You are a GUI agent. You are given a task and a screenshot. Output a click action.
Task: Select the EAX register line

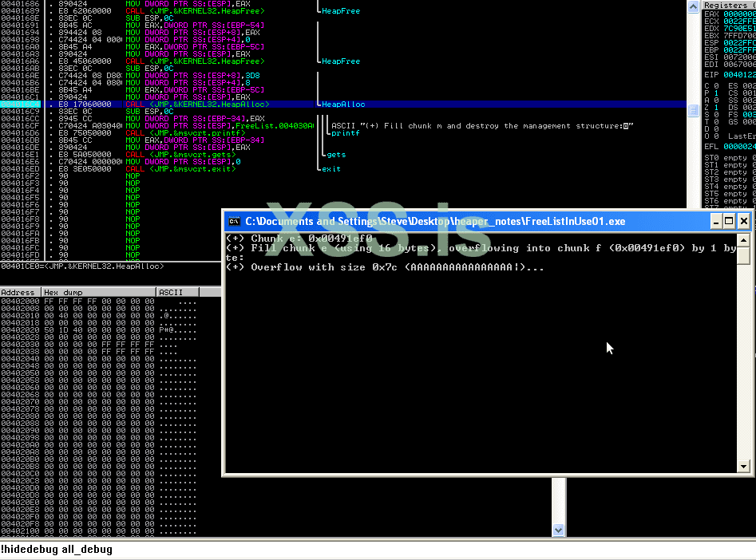(730, 14)
